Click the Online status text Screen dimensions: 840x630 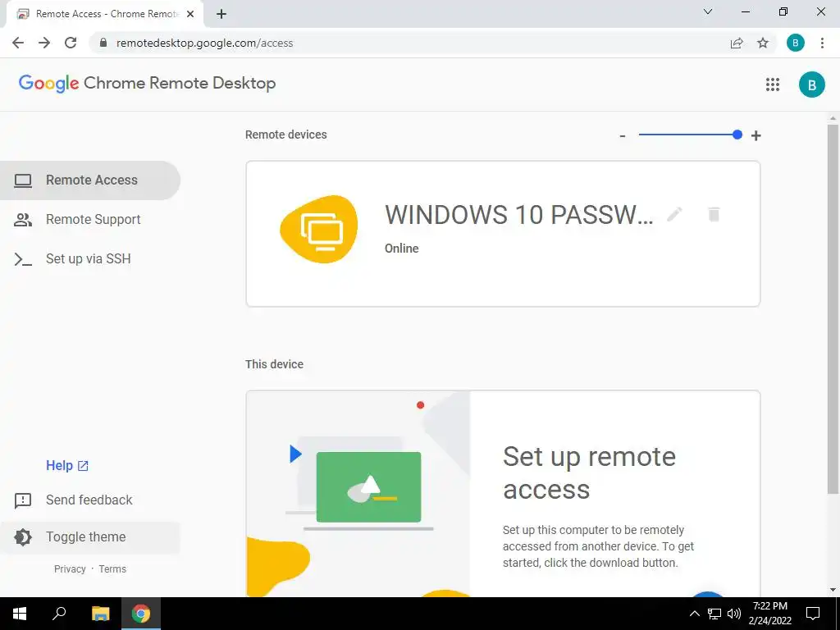(x=402, y=249)
